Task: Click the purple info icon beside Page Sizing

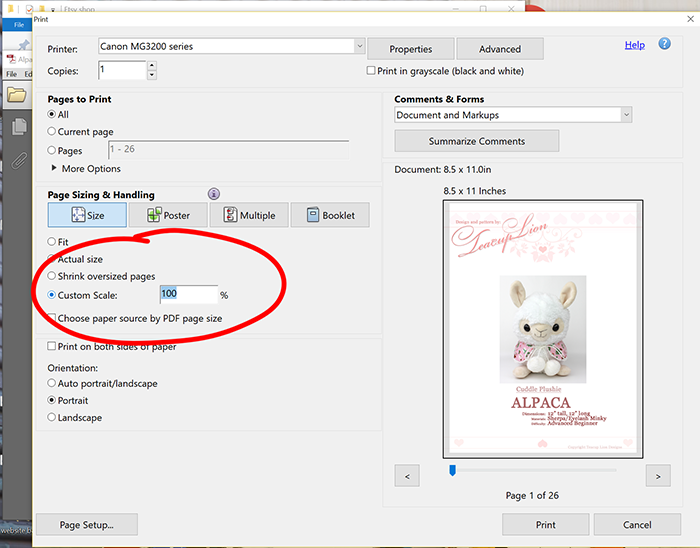Action: (214, 194)
